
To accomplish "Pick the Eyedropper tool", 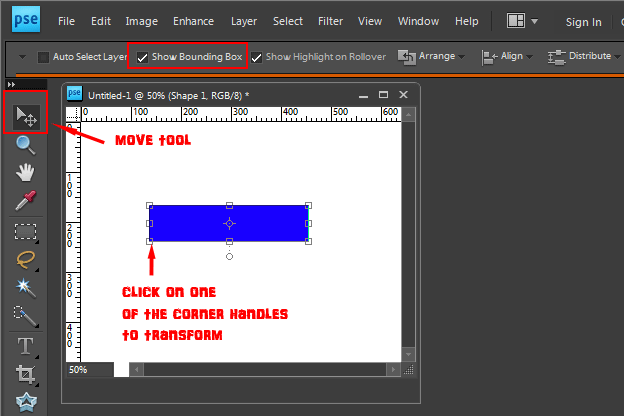I will (x=25, y=200).
